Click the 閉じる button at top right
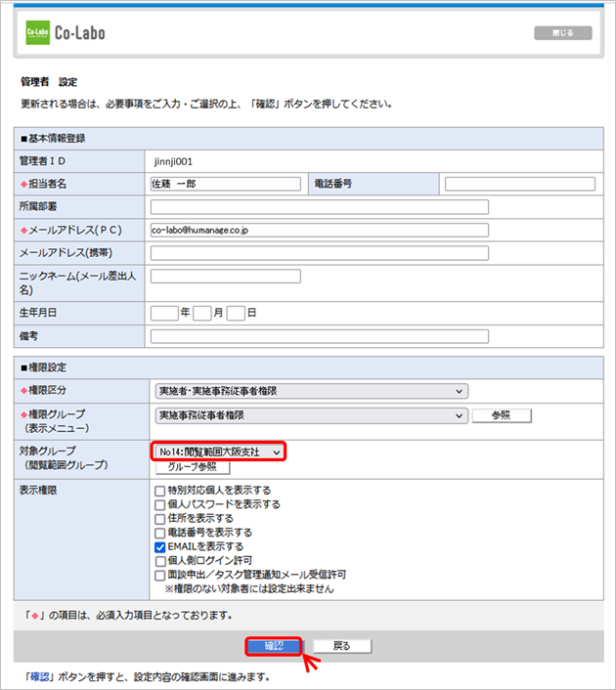 562,33
